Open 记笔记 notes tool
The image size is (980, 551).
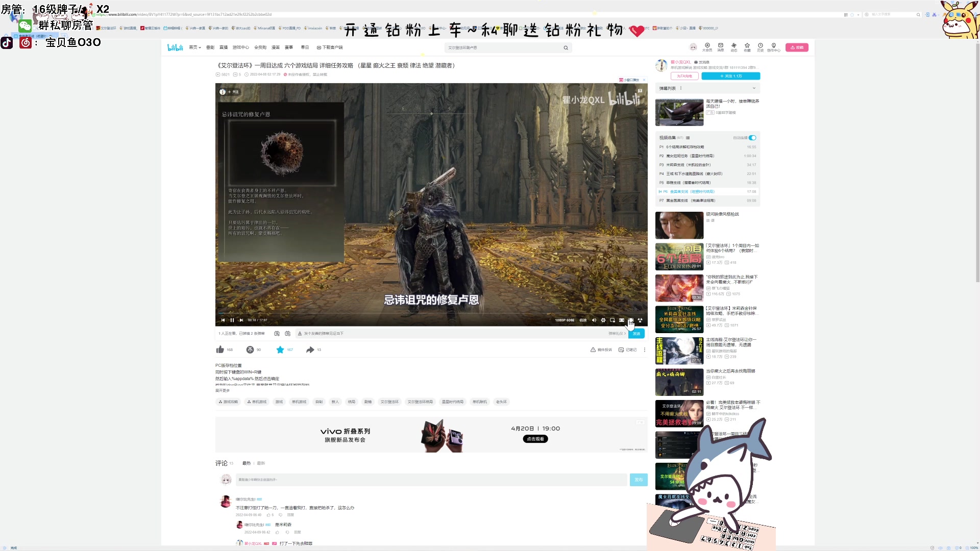coord(628,350)
